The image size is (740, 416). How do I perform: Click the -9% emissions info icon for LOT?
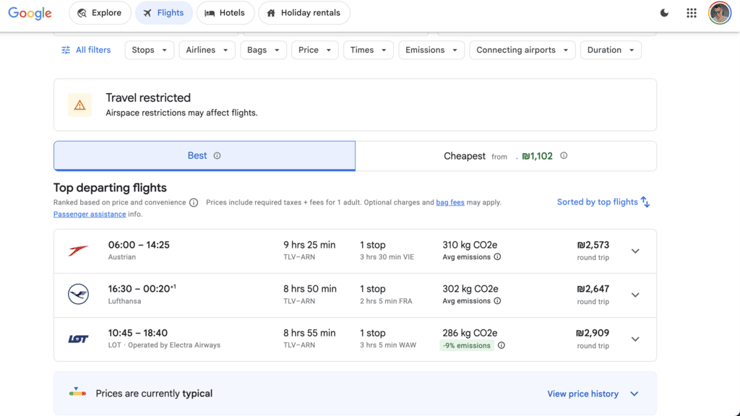tap(501, 345)
